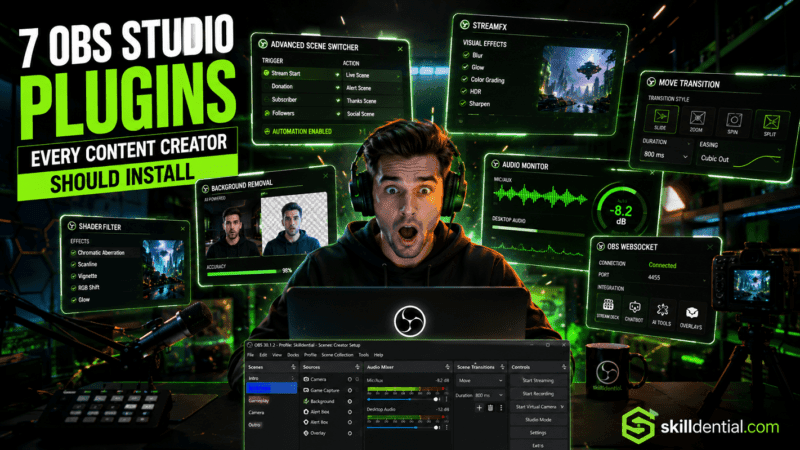Viewport: 800px width, 450px height.
Task: Select the Slide transition style icon
Action: [661, 117]
